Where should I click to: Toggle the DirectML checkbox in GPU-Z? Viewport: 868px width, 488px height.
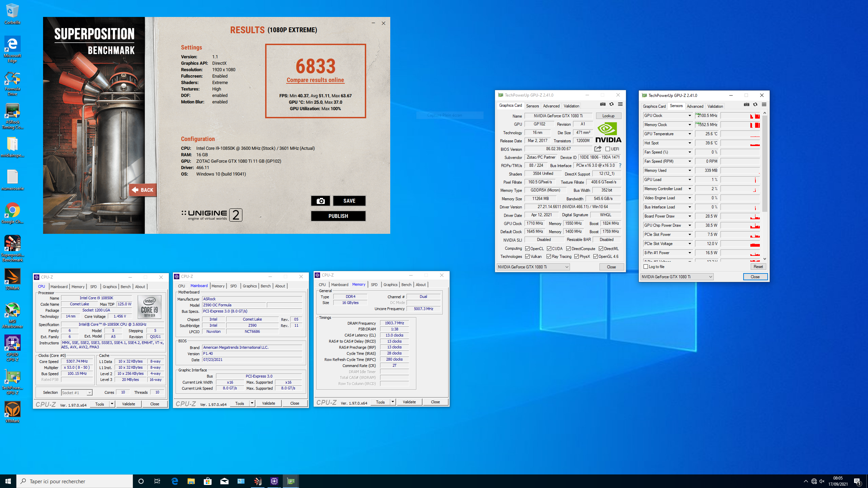pyautogui.click(x=601, y=249)
